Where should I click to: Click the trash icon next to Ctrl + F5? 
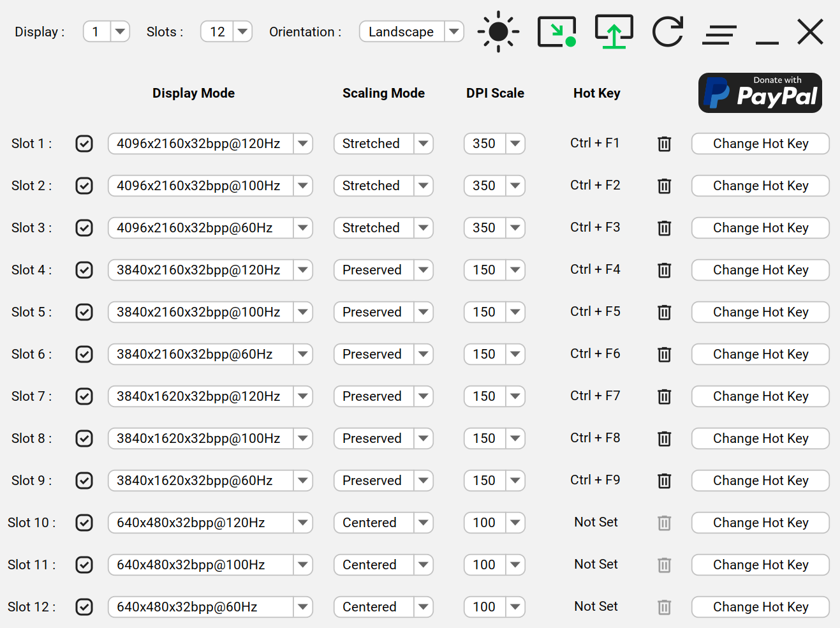[664, 312]
